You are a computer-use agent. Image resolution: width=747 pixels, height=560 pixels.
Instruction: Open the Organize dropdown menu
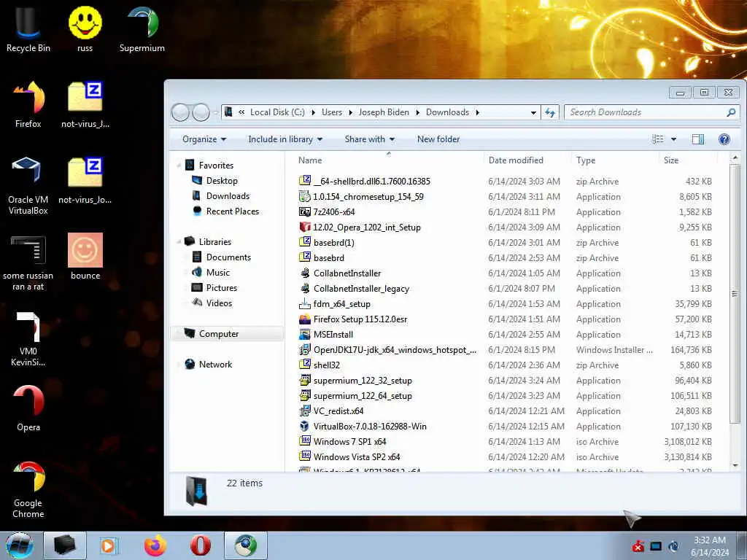pyautogui.click(x=204, y=139)
